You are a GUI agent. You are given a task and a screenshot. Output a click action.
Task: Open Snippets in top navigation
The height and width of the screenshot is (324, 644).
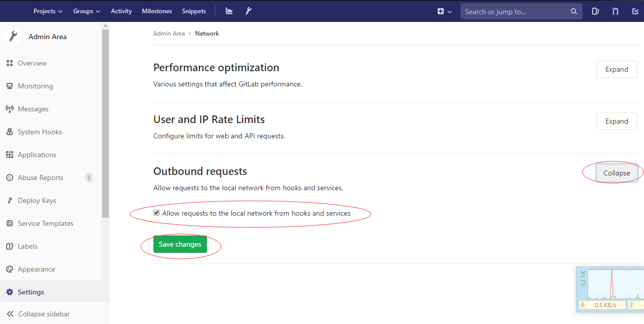click(x=194, y=11)
